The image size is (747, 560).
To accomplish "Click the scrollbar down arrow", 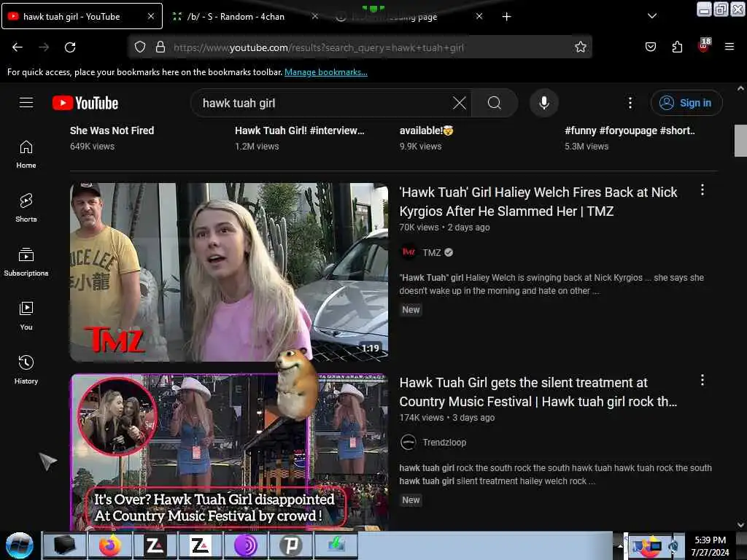I will (740, 525).
